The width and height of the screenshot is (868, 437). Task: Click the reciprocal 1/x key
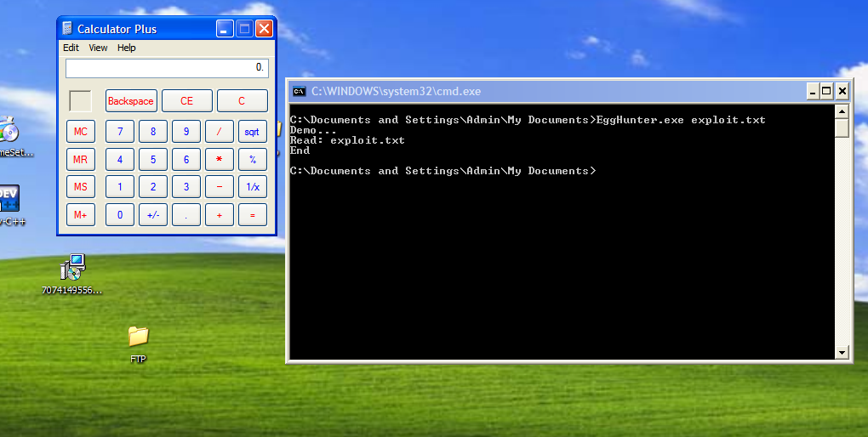pos(253,187)
